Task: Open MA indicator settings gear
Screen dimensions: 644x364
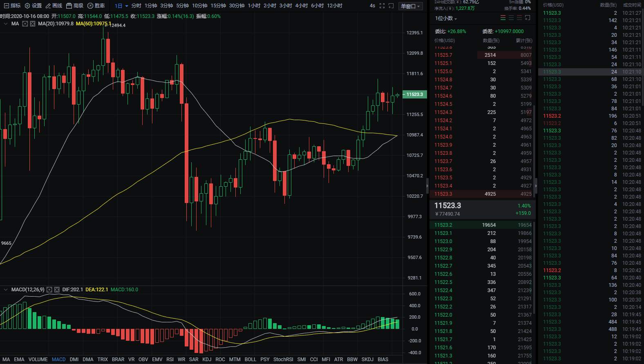Action: point(25,24)
